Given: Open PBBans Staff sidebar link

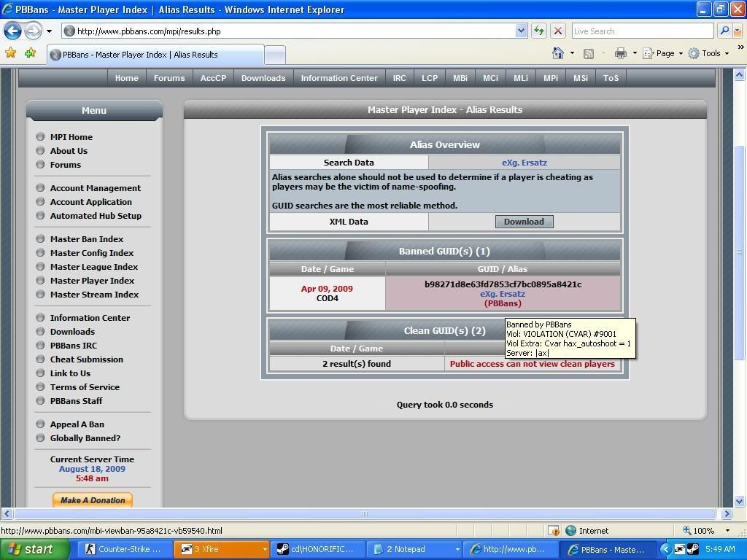Looking at the screenshot, I should tap(76, 401).
